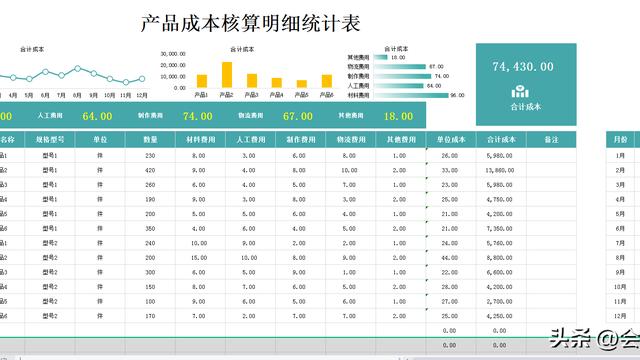This screenshot has width=640, height=360.
Task: Select the 月份 column header
Action: pos(620,140)
